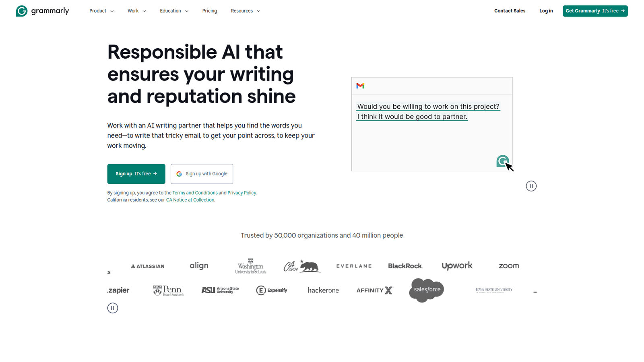Screen dimensions: 644x362
Task: Click the HackerOne logo
Action: click(323, 290)
